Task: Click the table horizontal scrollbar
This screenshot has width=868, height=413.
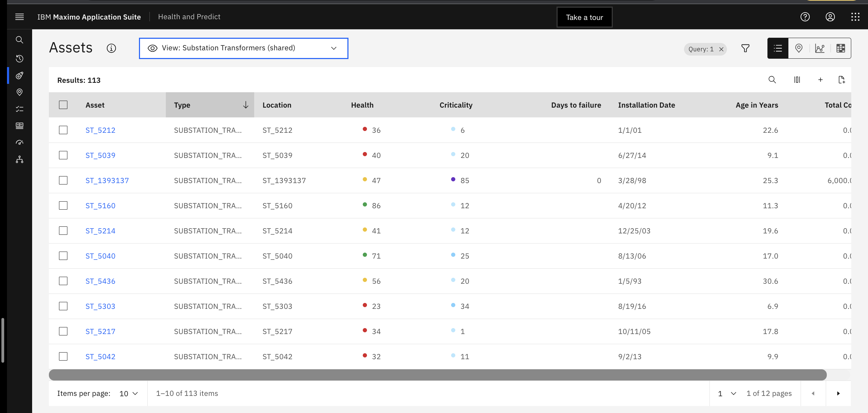Action: pyautogui.click(x=438, y=375)
